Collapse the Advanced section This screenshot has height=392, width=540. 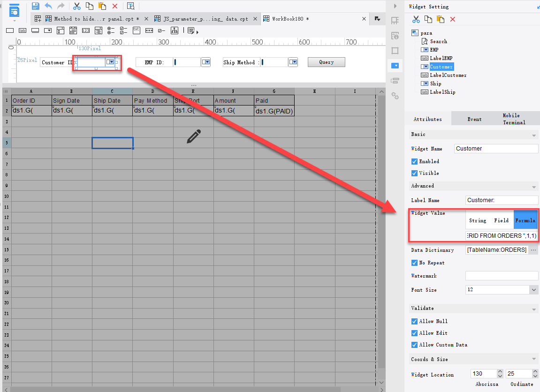[532, 186]
